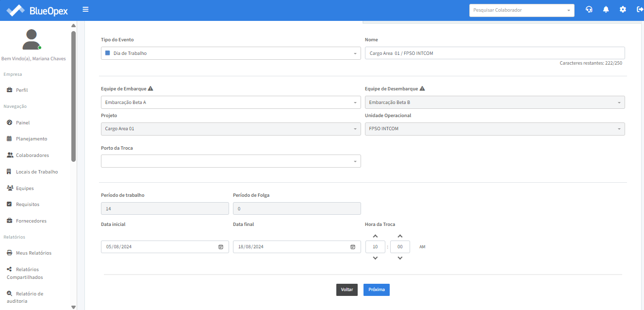Increase the minutes of Hora da Troca
The width and height of the screenshot is (644, 310).
click(400, 236)
